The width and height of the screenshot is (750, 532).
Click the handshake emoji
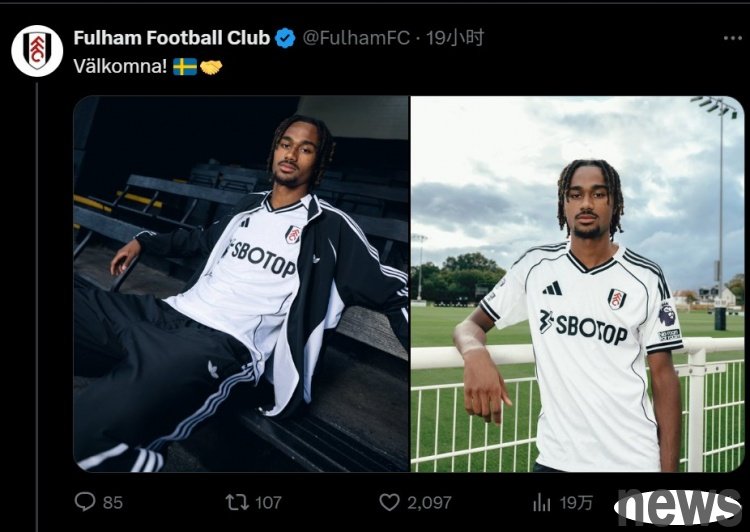click(211, 66)
